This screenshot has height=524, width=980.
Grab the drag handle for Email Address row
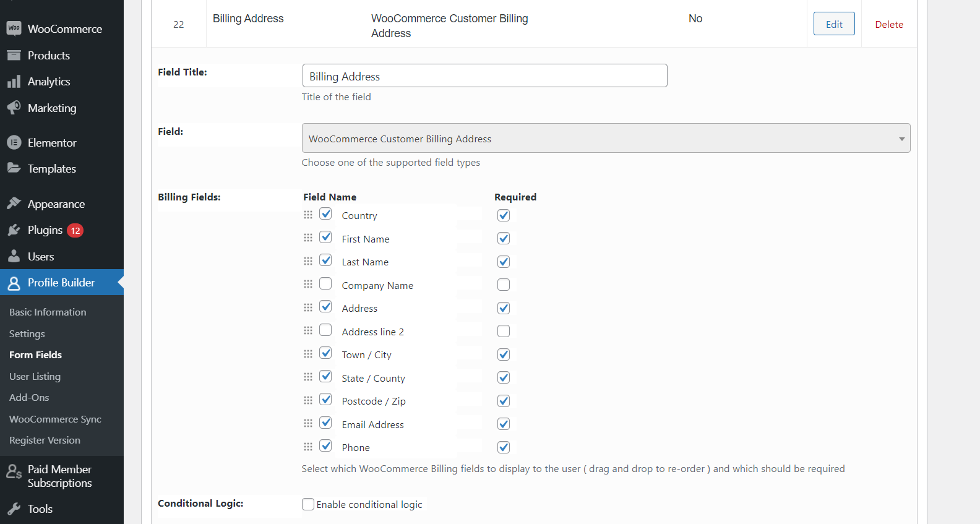[x=308, y=423]
